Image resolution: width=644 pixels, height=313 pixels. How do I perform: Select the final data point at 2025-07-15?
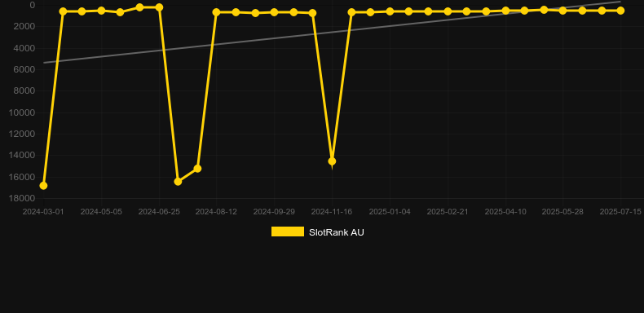[620, 11]
